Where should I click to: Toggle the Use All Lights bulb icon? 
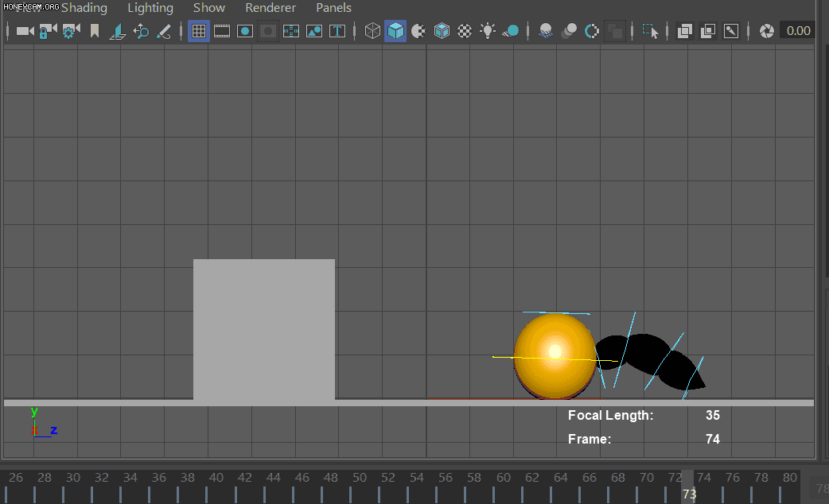click(488, 31)
